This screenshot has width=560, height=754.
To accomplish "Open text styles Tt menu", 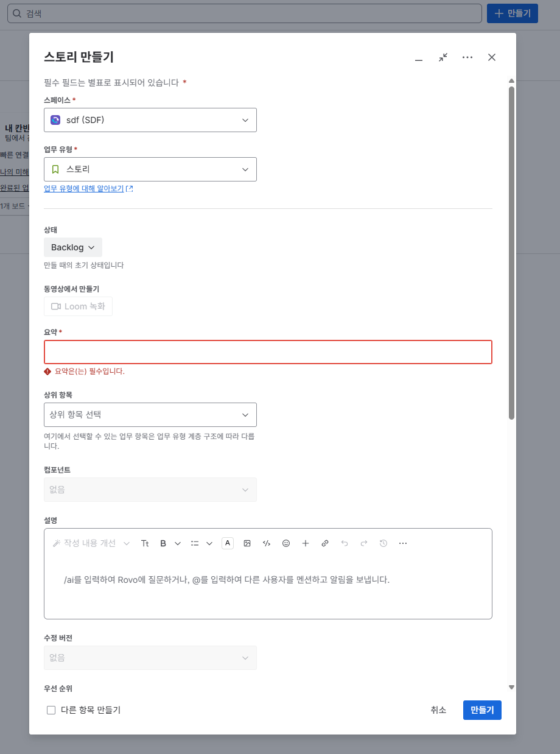I will pyautogui.click(x=145, y=543).
